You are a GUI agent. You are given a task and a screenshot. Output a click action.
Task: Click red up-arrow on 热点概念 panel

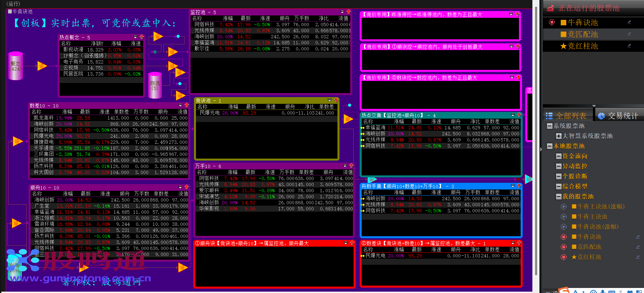click(x=142, y=37)
